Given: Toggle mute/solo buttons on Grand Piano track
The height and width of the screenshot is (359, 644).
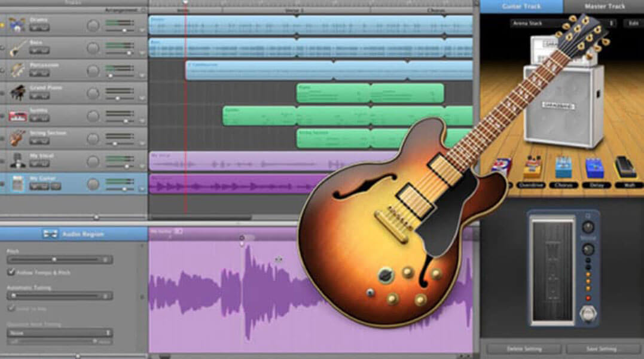Looking at the screenshot, I should tap(39, 96).
